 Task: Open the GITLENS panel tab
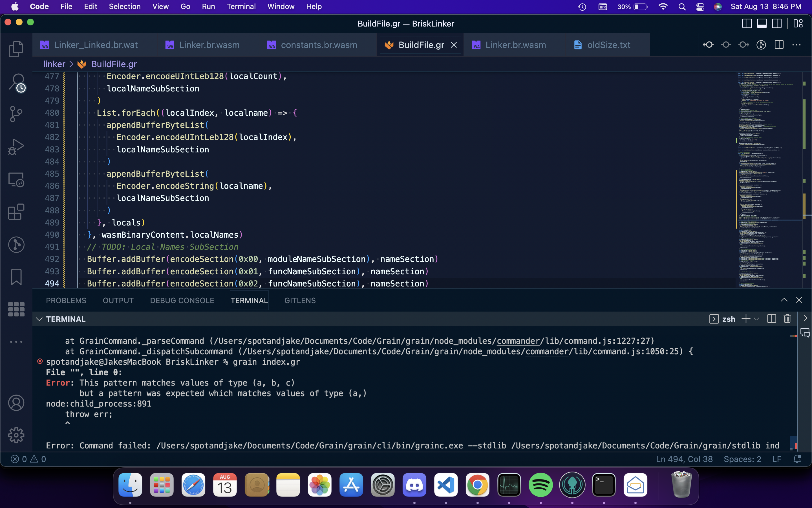[300, 300]
